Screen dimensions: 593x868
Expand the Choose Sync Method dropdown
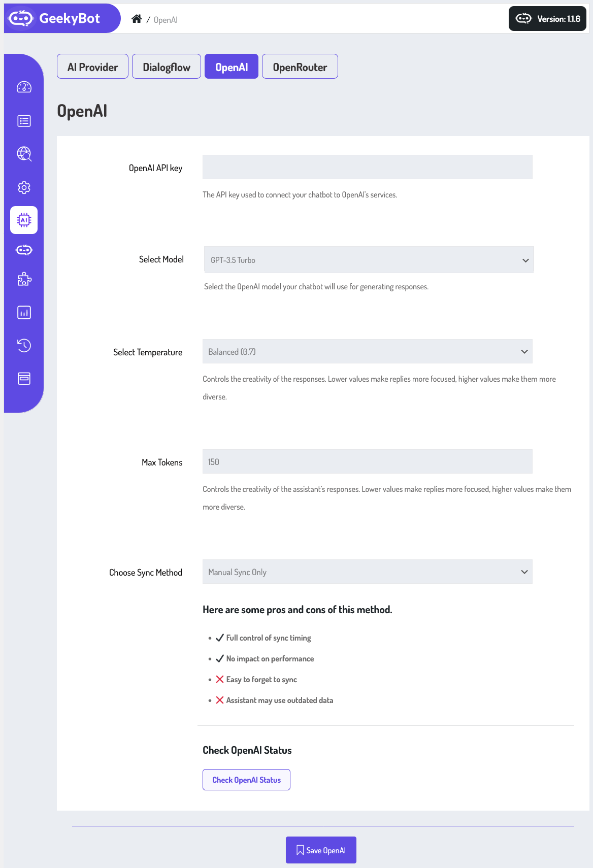(367, 572)
